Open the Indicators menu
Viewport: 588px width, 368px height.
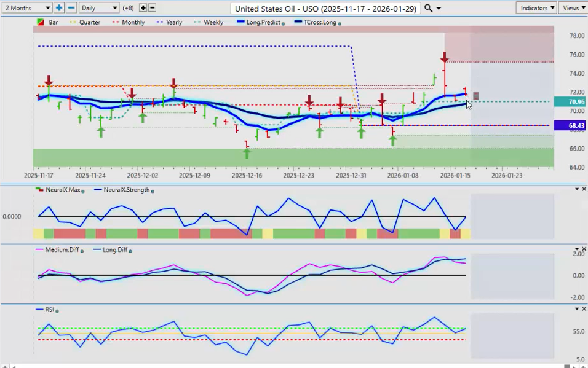click(x=537, y=8)
